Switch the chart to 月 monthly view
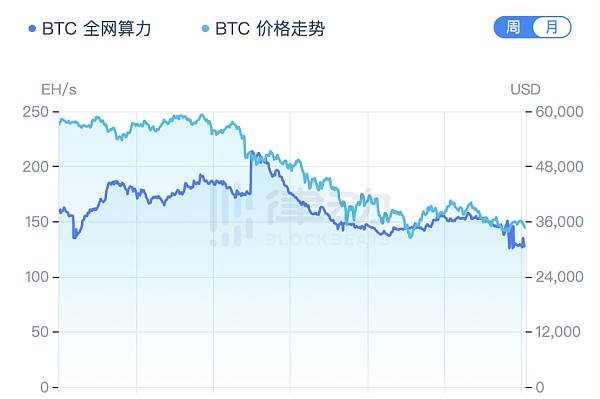 [551, 27]
